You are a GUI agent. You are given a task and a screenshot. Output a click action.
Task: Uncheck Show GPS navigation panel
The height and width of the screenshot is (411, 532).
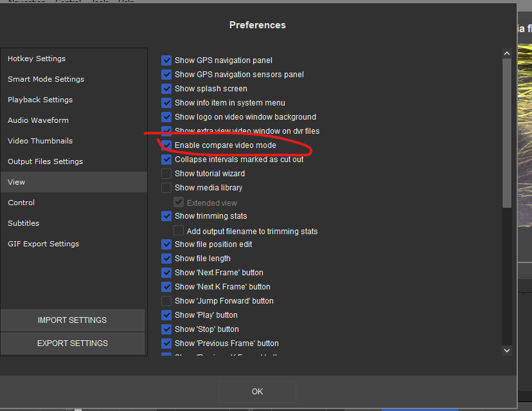coord(167,60)
